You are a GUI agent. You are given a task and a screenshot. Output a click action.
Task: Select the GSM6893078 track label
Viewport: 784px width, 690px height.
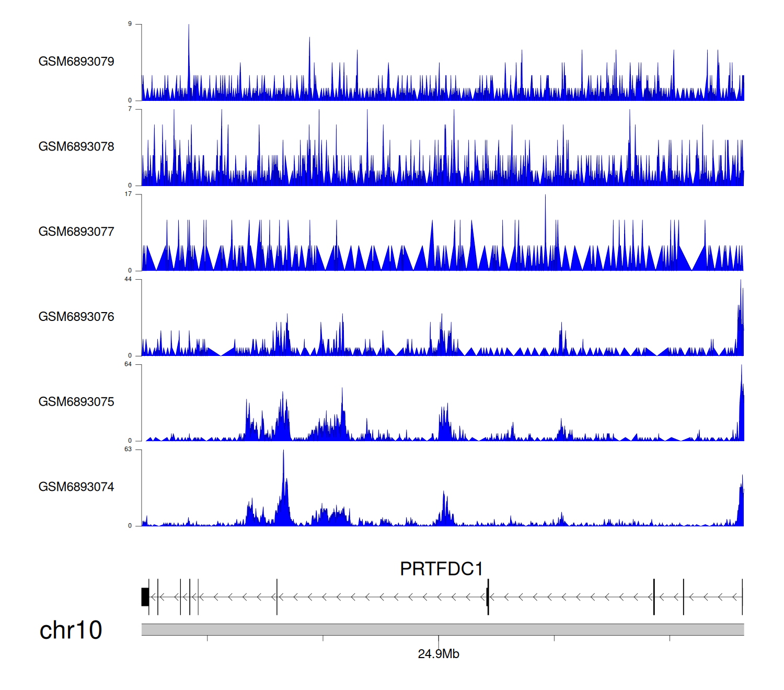pos(76,147)
